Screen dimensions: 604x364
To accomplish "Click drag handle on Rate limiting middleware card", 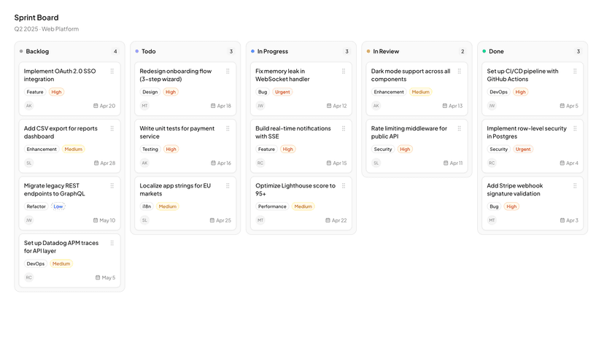I will coord(459,128).
